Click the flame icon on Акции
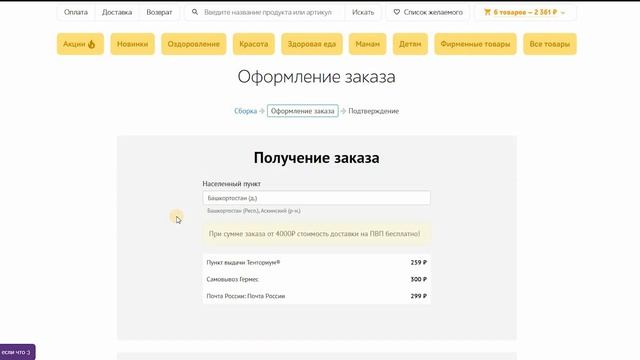 coord(91,44)
